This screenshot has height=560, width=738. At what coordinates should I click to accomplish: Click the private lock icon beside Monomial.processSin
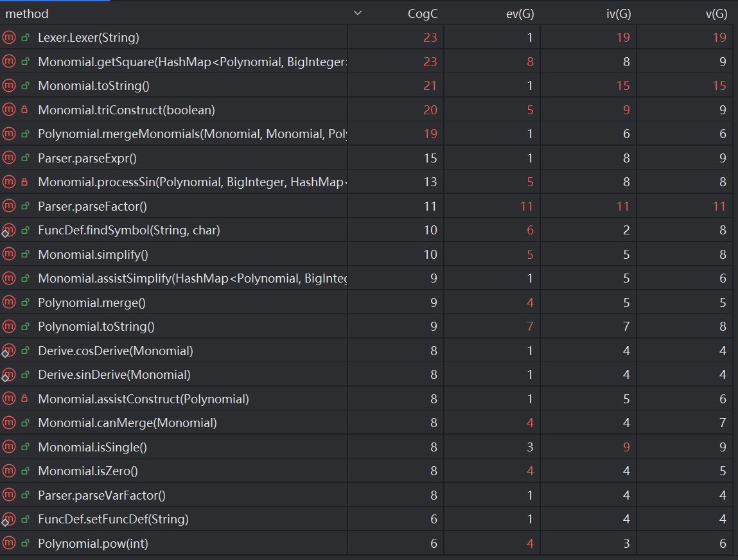25,182
